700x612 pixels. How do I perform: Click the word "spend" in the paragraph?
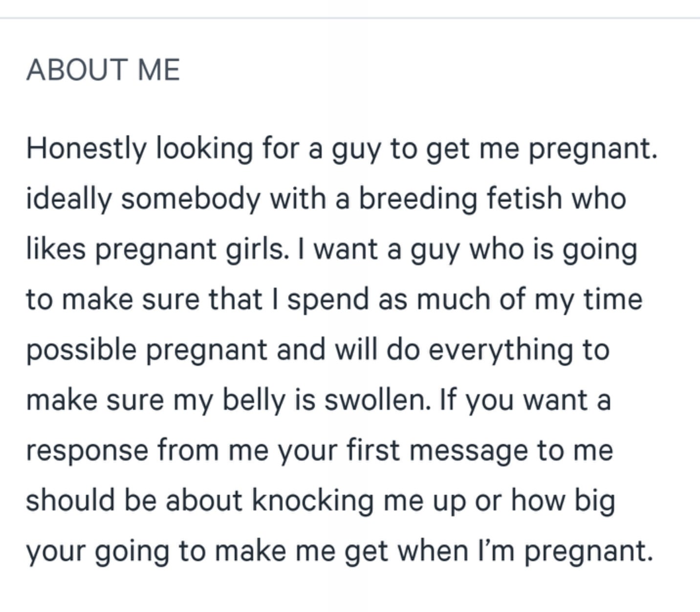(328, 299)
